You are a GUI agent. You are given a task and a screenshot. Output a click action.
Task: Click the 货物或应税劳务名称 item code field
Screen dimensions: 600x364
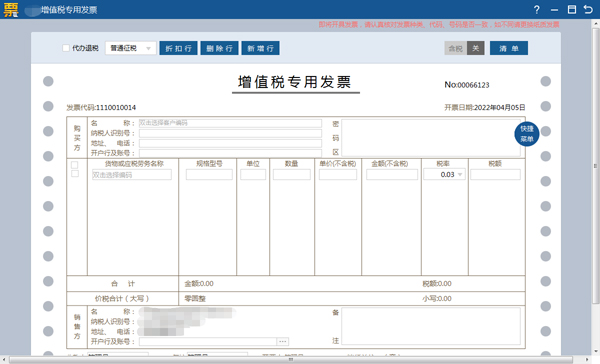[132, 175]
